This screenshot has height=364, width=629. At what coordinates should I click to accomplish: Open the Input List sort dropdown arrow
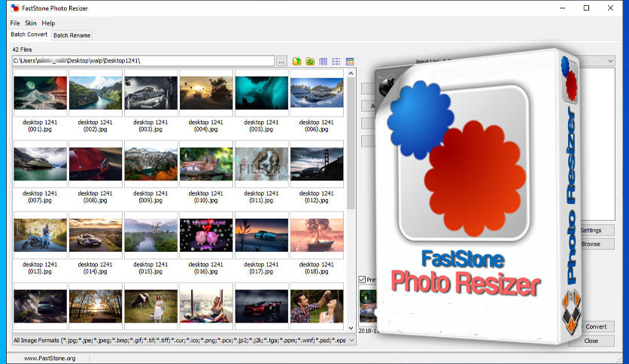610,61
